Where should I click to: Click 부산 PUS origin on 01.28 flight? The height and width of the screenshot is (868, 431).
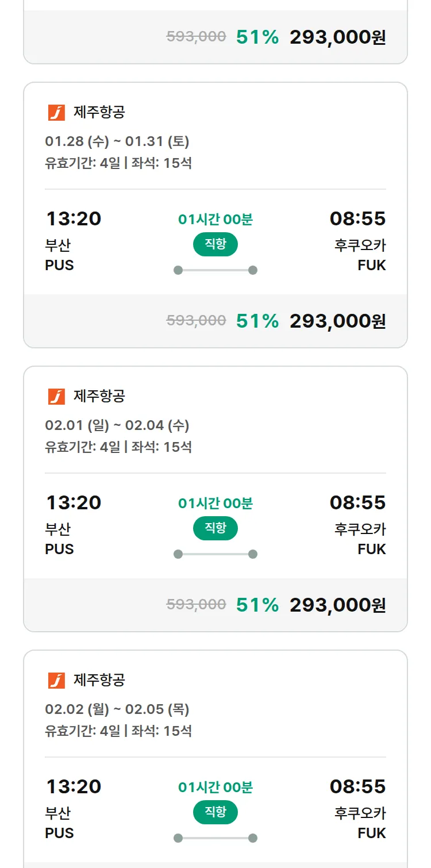point(59,255)
